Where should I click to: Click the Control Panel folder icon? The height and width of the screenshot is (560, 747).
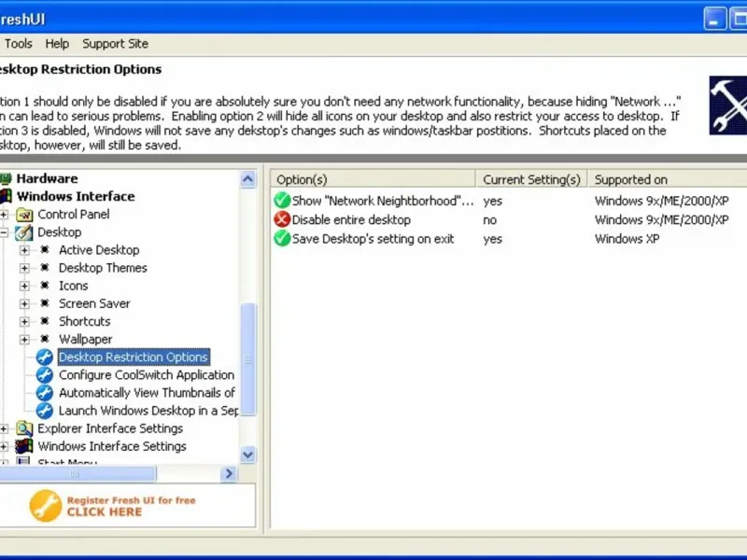point(24,215)
